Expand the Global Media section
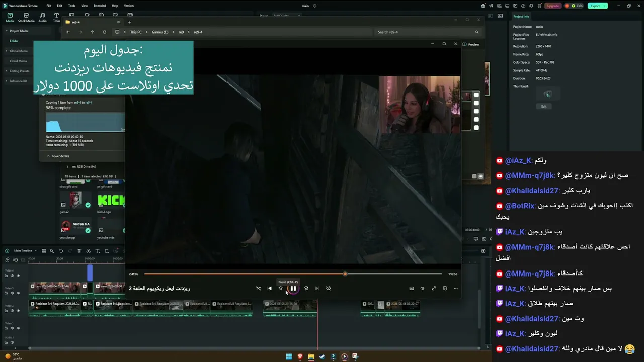 coord(7,51)
